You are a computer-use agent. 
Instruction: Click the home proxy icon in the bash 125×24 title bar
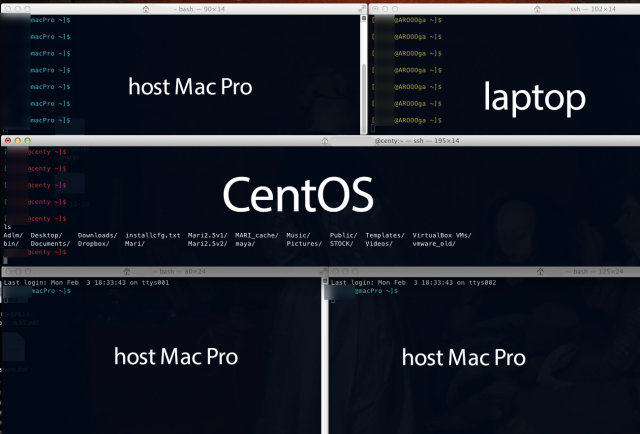click(540, 272)
